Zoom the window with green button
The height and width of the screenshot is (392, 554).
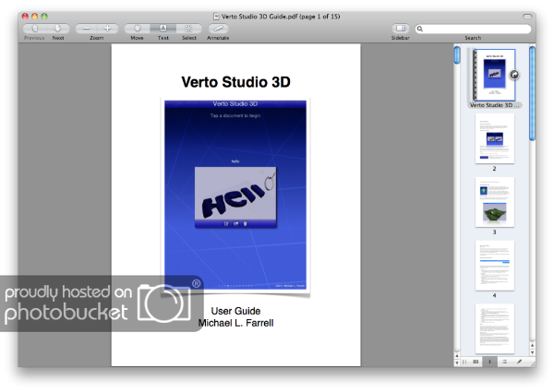44,17
